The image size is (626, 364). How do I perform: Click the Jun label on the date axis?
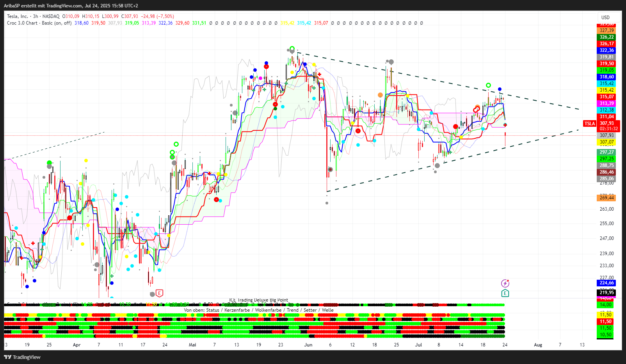tap(308, 345)
